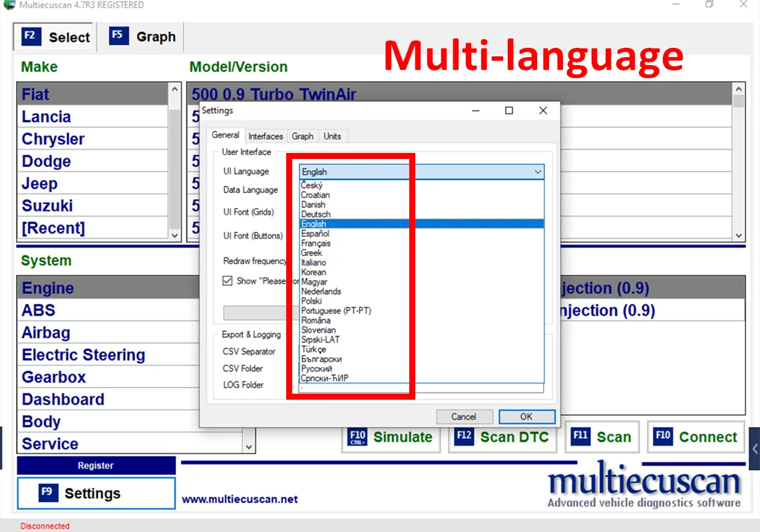This screenshot has height=532, width=760.
Task: Click the F10 icon beside Connect
Action: pyautogui.click(x=663, y=436)
